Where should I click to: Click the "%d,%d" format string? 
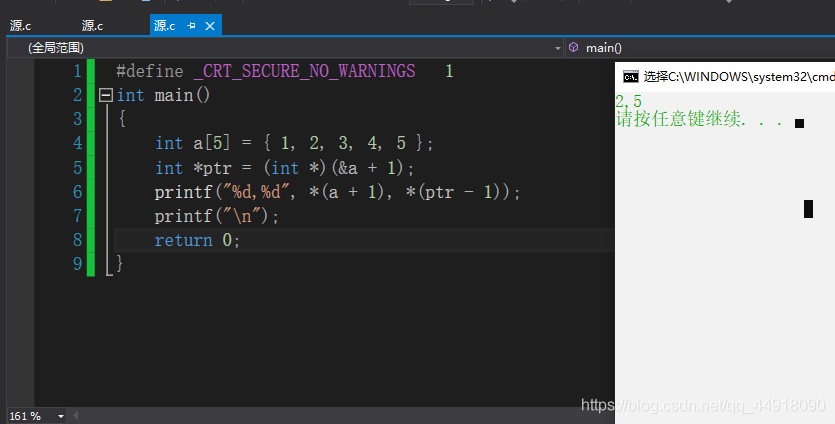click(x=256, y=192)
